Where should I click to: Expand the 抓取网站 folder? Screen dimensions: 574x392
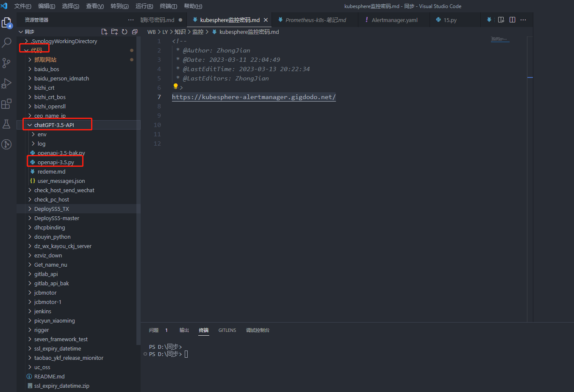30,60
